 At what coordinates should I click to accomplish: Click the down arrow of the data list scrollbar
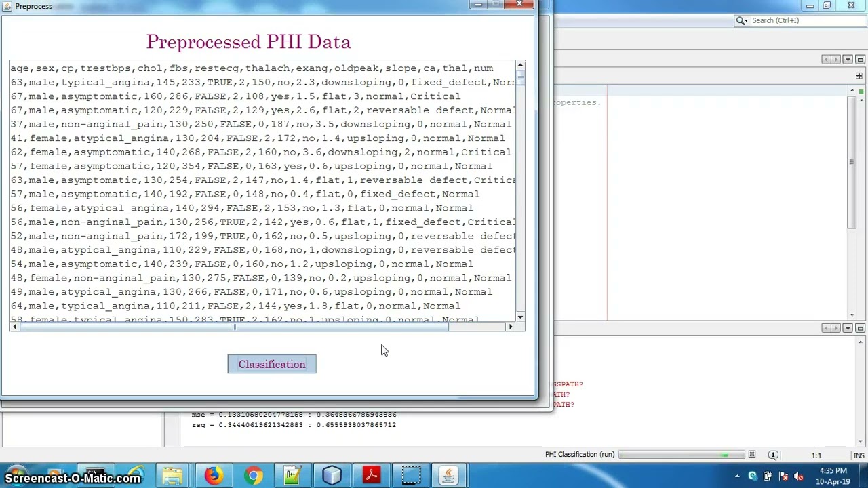[x=520, y=317]
